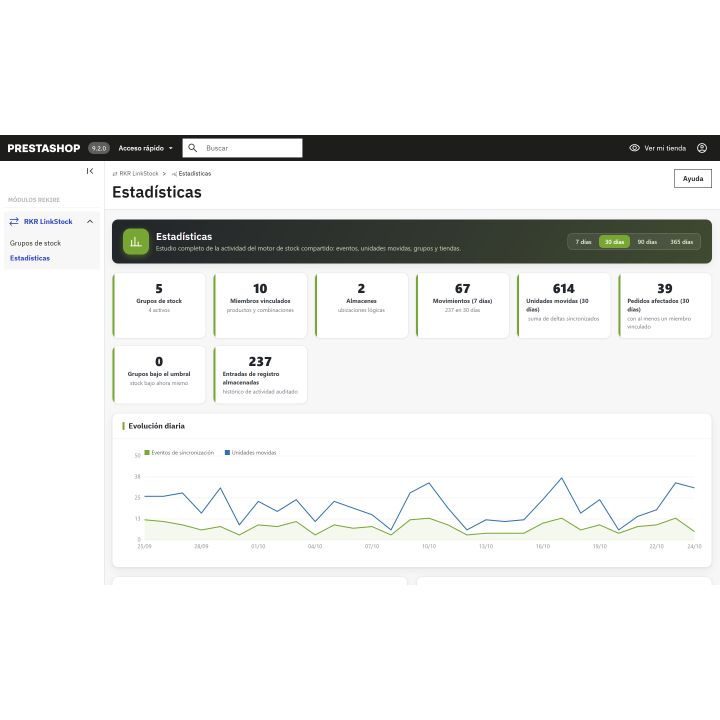Select the 7 días period
The height and width of the screenshot is (720, 720).
583,242
